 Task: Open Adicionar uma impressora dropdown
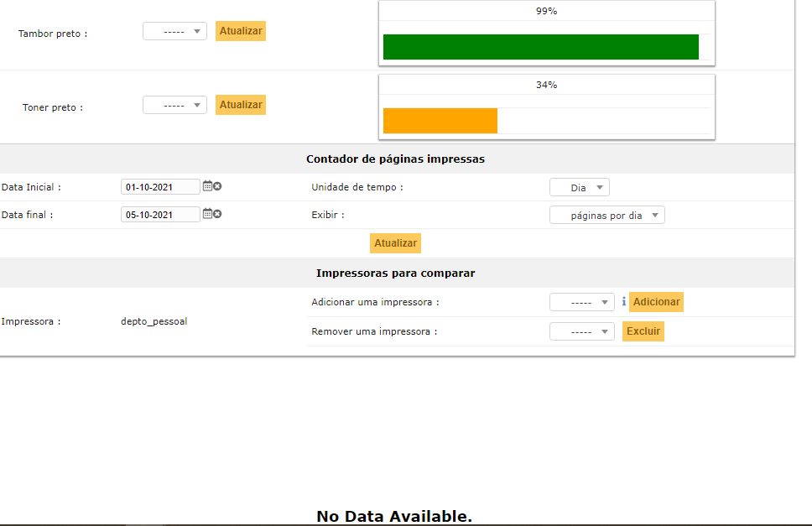point(582,302)
